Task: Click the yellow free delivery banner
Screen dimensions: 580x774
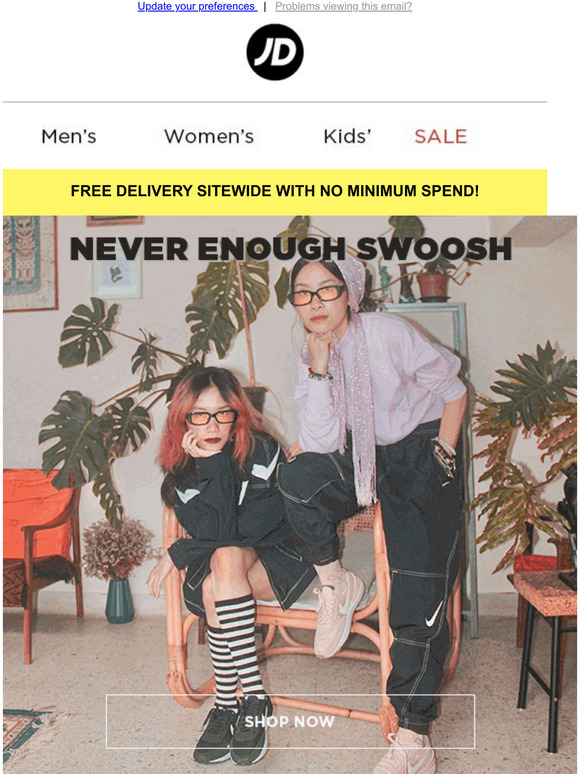Action: [275, 192]
